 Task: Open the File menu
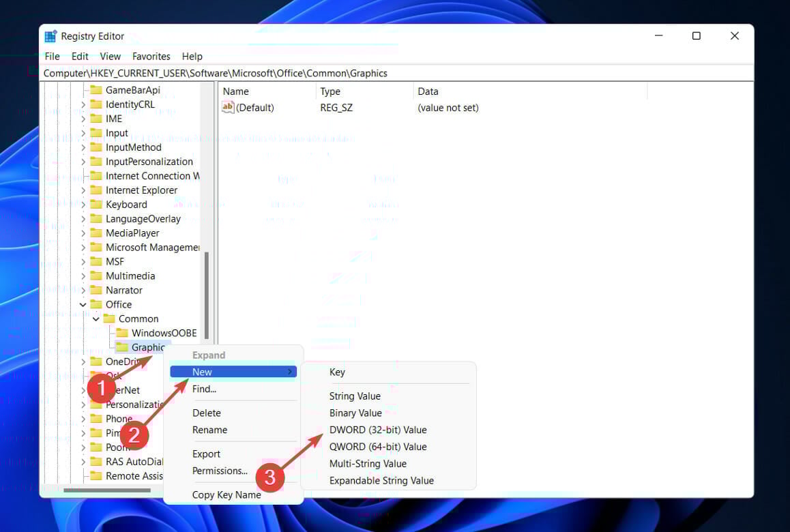pyautogui.click(x=52, y=57)
